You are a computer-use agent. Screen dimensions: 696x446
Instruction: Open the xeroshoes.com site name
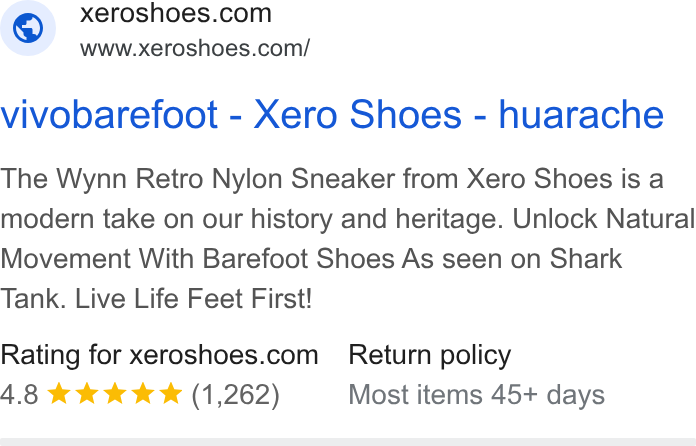click(x=176, y=13)
